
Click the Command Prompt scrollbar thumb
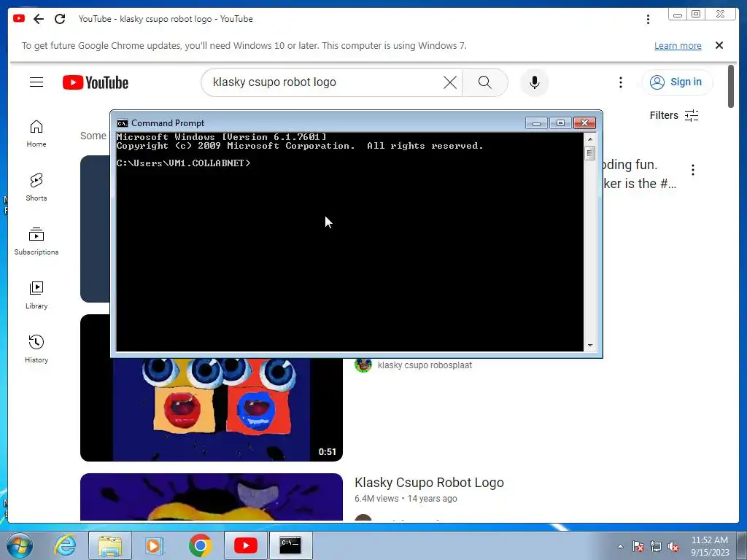589,153
